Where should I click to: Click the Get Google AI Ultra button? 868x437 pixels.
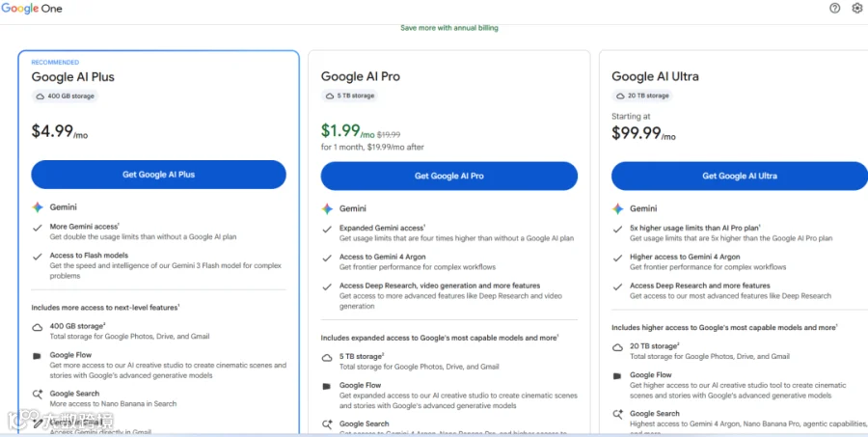click(x=740, y=177)
